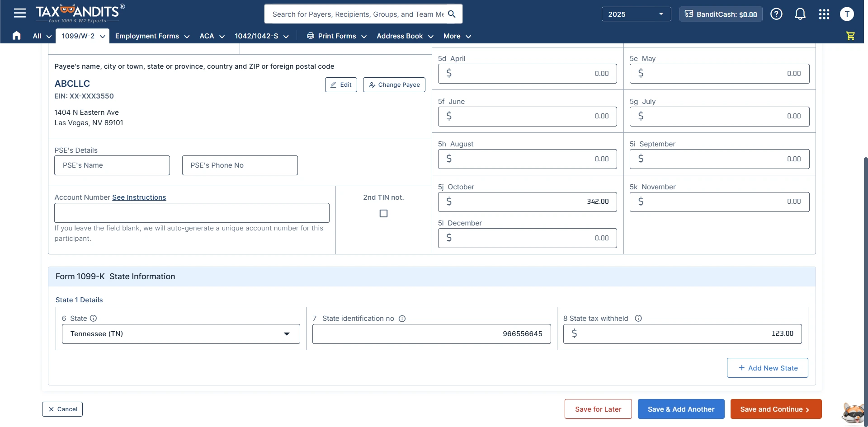The image size is (868, 427).
Task: Click into the PSE's Name field
Action: pyautogui.click(x=112, y=165)
